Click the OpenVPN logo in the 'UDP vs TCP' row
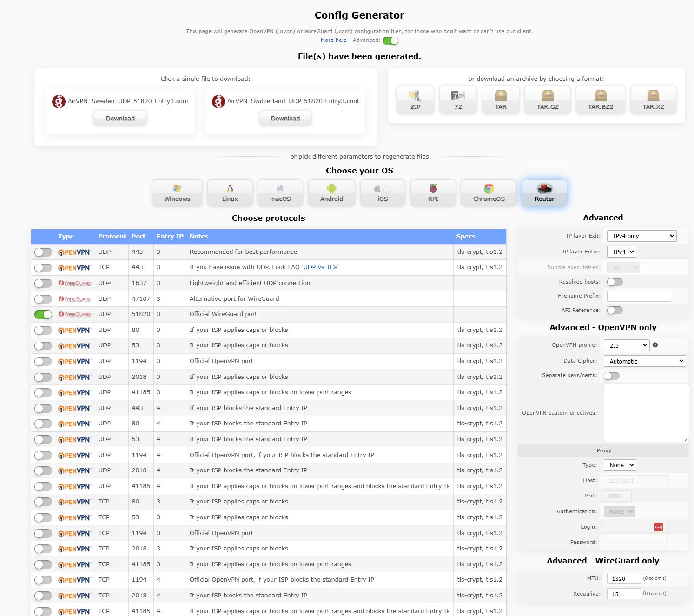Image resolution: width=694 pixels, height=616 pixels. click(75, 268)
